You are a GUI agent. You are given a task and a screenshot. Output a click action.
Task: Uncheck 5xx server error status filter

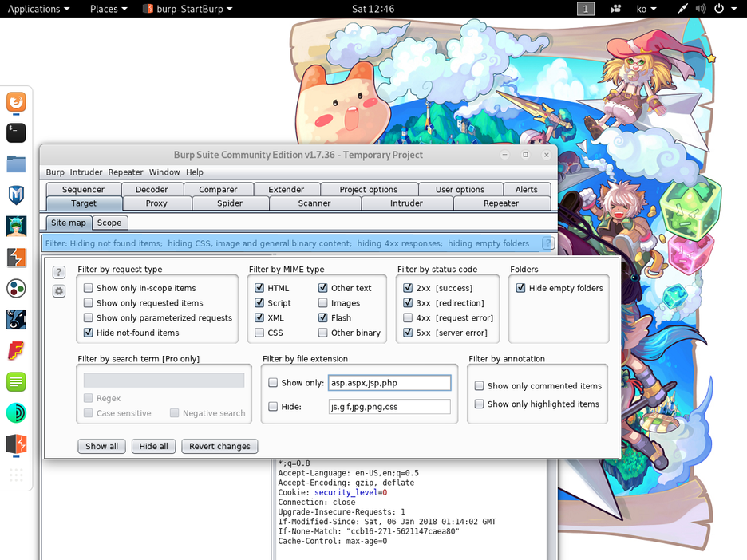click(408, 333)
